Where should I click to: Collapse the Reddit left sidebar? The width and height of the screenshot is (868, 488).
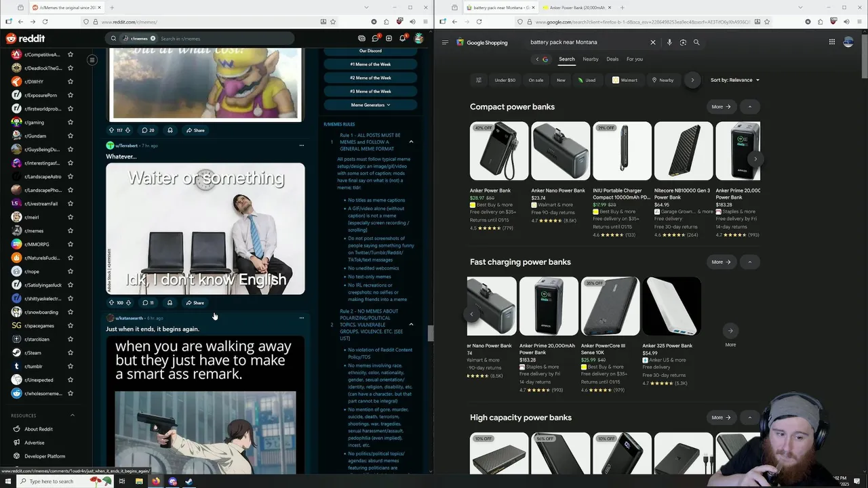[92, 60]
